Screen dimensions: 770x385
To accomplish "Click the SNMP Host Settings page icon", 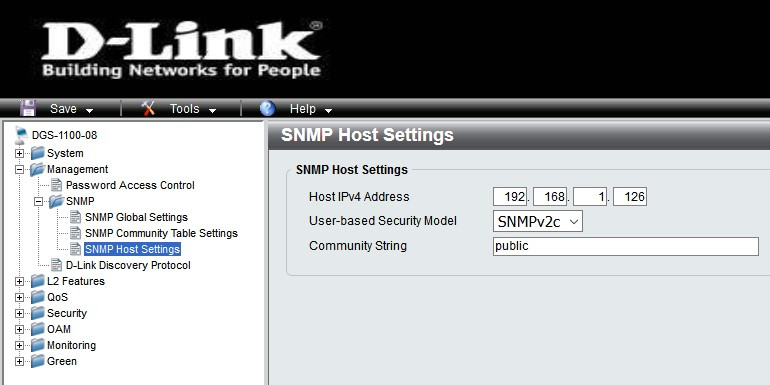I will [76, 249].
